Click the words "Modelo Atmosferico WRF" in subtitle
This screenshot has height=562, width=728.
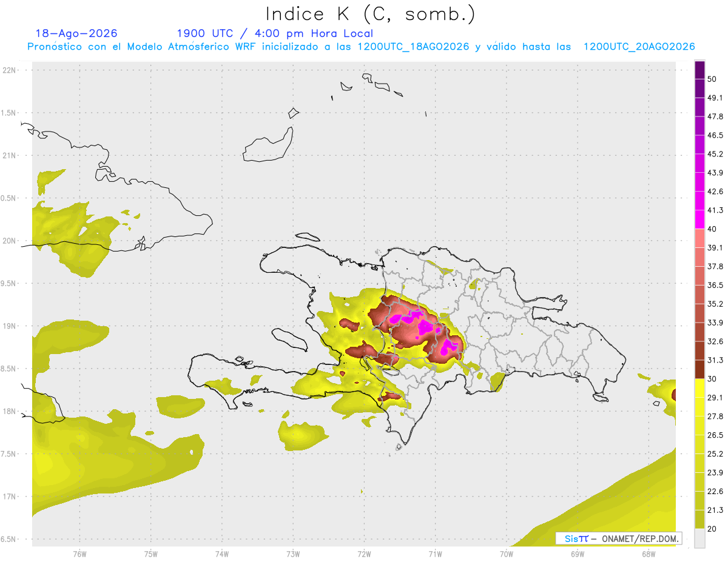(x=197, y=47)
